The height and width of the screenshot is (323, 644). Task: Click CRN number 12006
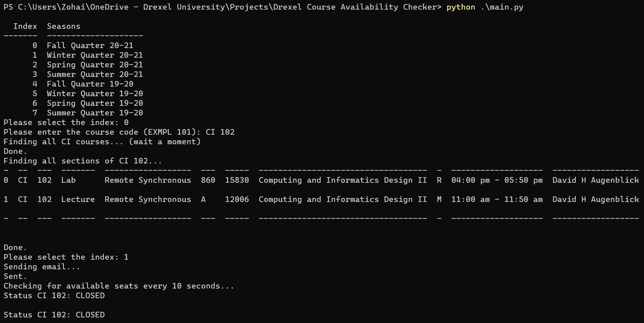coord(237,200)
